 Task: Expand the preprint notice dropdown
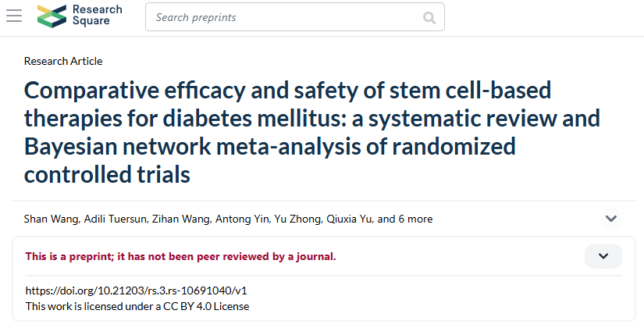coord(603,256)
